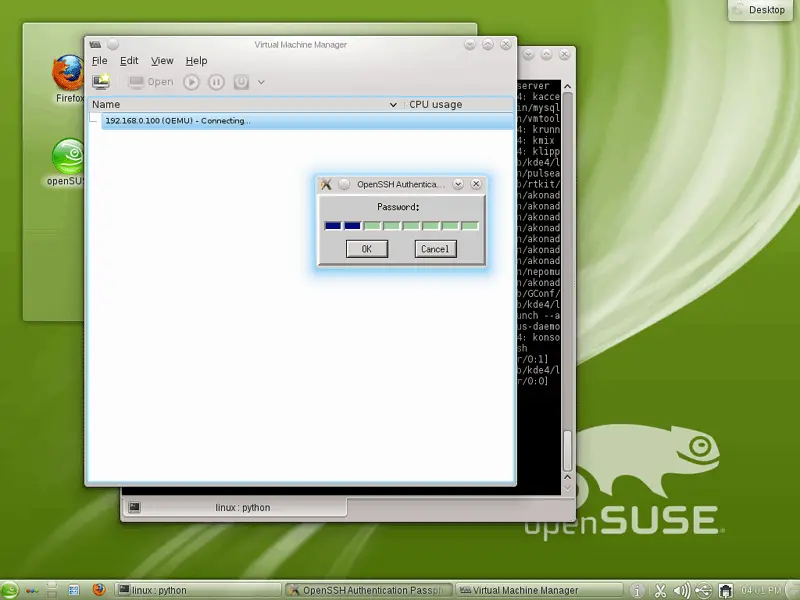
Task: Click the Desktop toolbox button
Action: (760, 10)
